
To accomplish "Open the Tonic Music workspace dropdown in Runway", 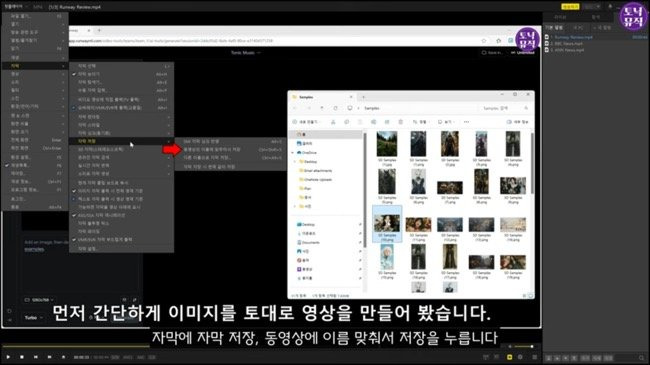I will [246, 53].
